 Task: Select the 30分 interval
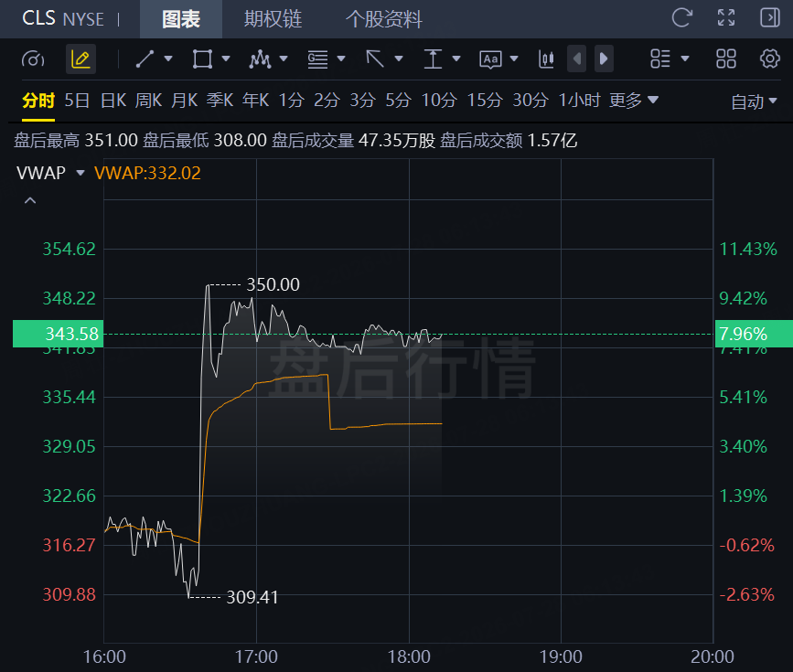pos(530,101)
